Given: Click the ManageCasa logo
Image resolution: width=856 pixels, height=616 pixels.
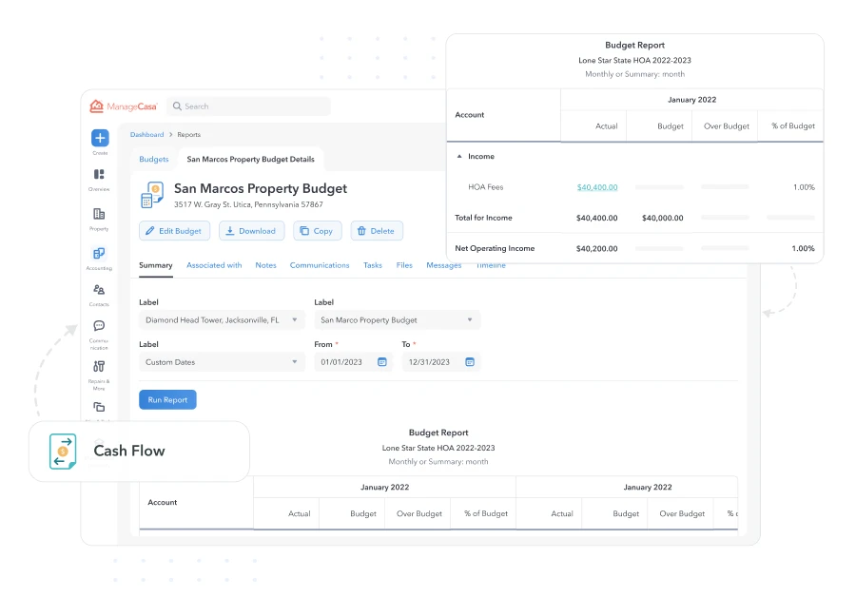Looking at the screenshot, I should click(x=124, y=106).
